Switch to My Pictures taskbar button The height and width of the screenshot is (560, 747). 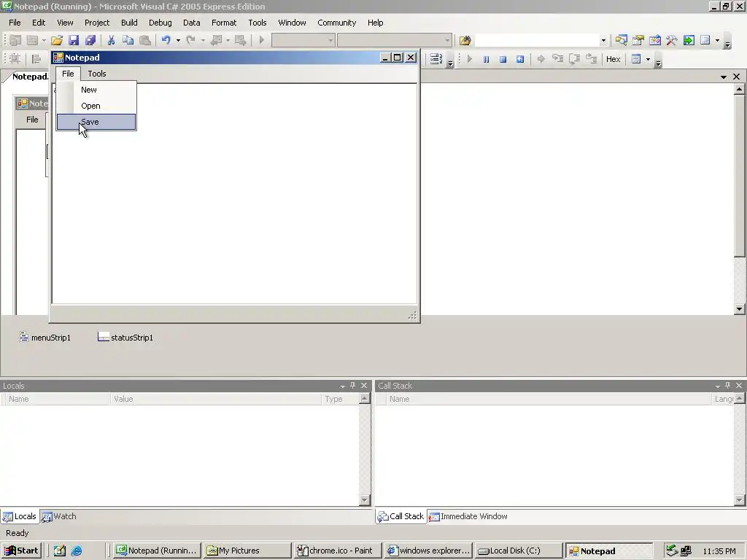248,551
